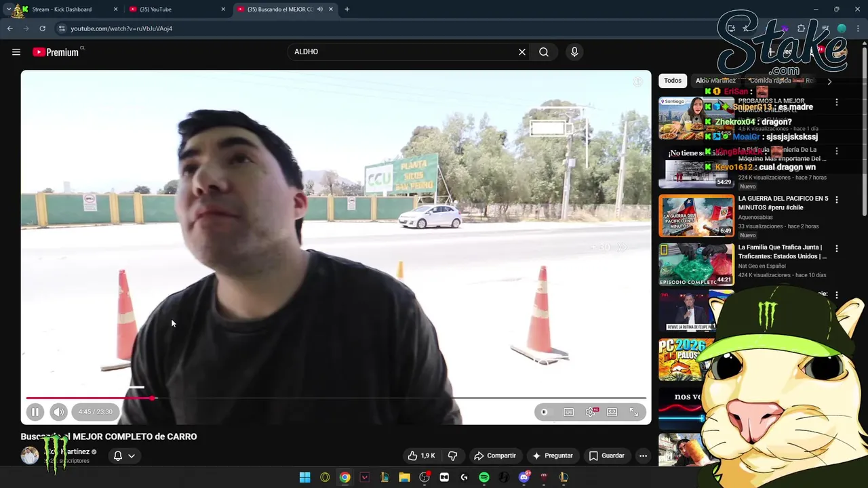This screenshot has height=488, width=868.
Task: Open more actions menu beside Guardar
Action: [643, 455]
